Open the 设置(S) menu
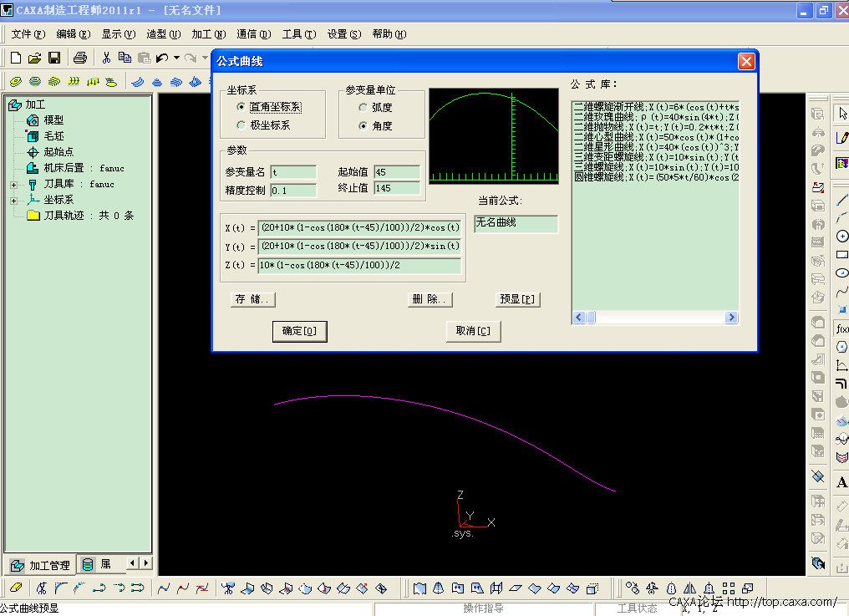 pos(343,34)
